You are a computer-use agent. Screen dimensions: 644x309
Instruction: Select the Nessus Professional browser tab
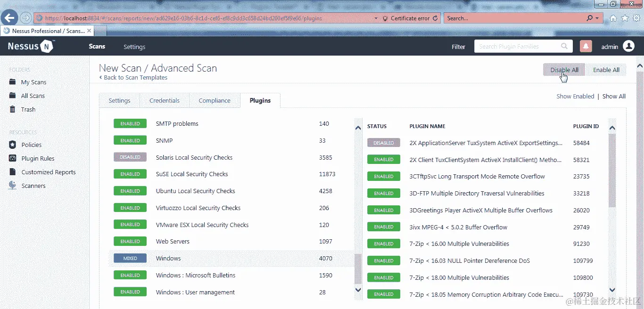tap(47, 31)
